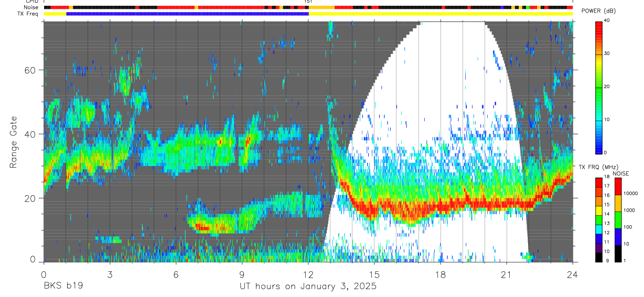Click the '6' tick on the UT hours axis
644x297 pixels.
click(176, 274)
